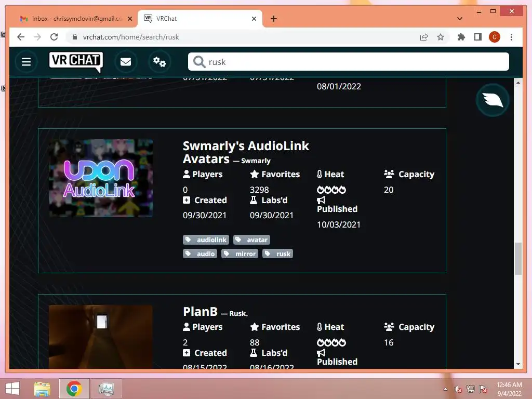This screenshot has height=399, width=532.
Task: Click the search magnifier icon
Action: 199,62
